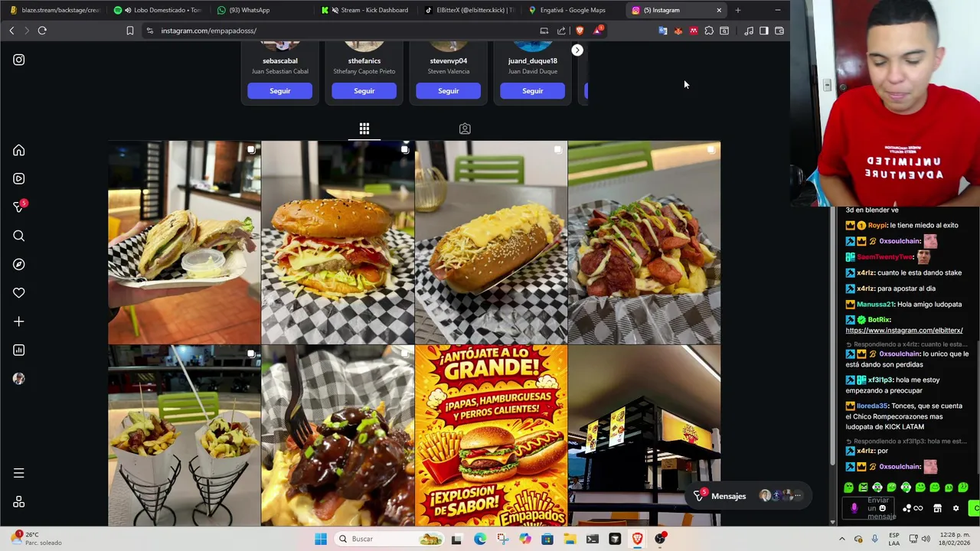
Task: Open the More hamburger menu in the sidebar
Action: click(x=18, y=474)
